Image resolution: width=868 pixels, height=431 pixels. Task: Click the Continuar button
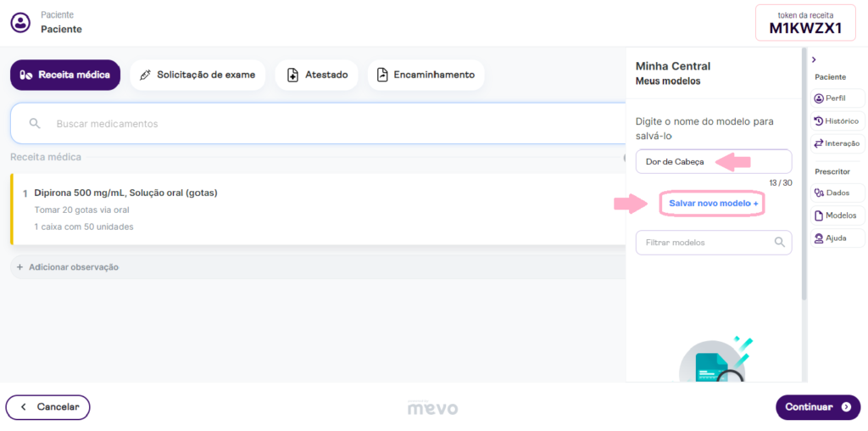coord(818,407)
